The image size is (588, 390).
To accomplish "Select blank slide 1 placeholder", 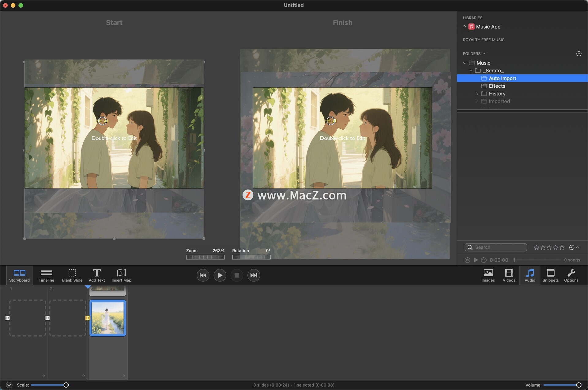I will click(28, 318).
